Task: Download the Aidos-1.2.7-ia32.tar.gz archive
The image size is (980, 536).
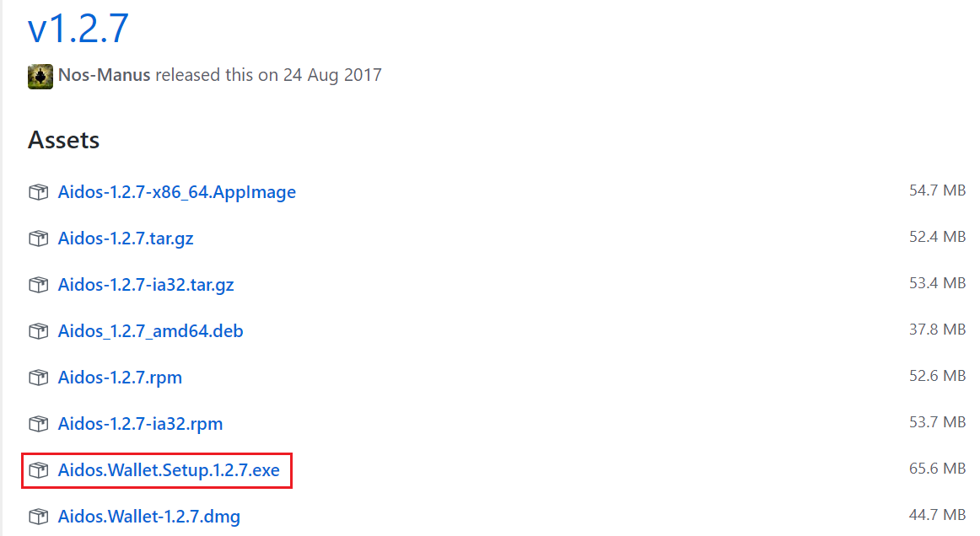Action: click(146, 285)
